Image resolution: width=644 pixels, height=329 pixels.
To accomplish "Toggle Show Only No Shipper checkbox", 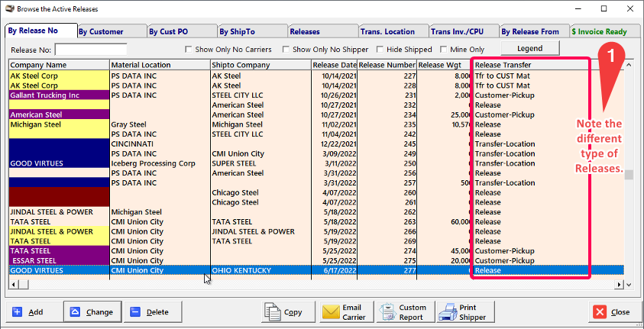I will [286, 50].
